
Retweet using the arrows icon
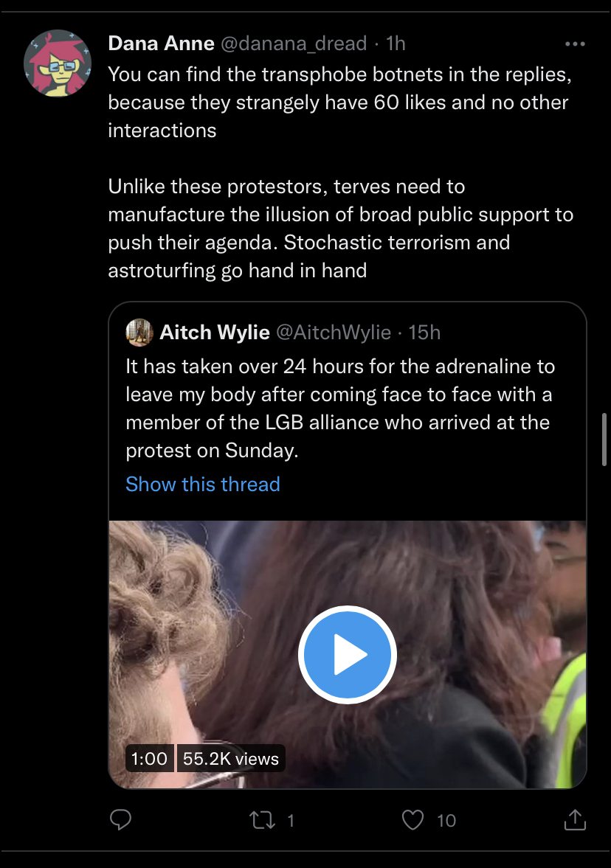point(262,820)
